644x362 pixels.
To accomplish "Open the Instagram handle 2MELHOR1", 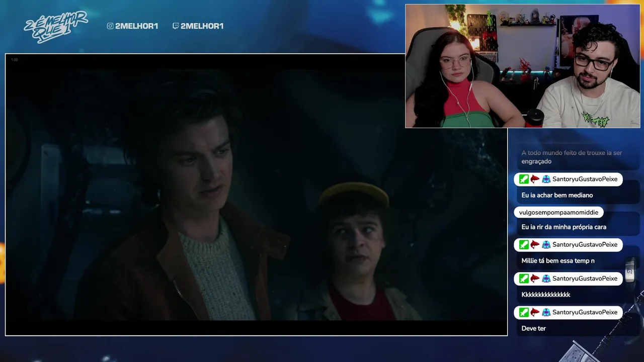I will click(137, 26).
